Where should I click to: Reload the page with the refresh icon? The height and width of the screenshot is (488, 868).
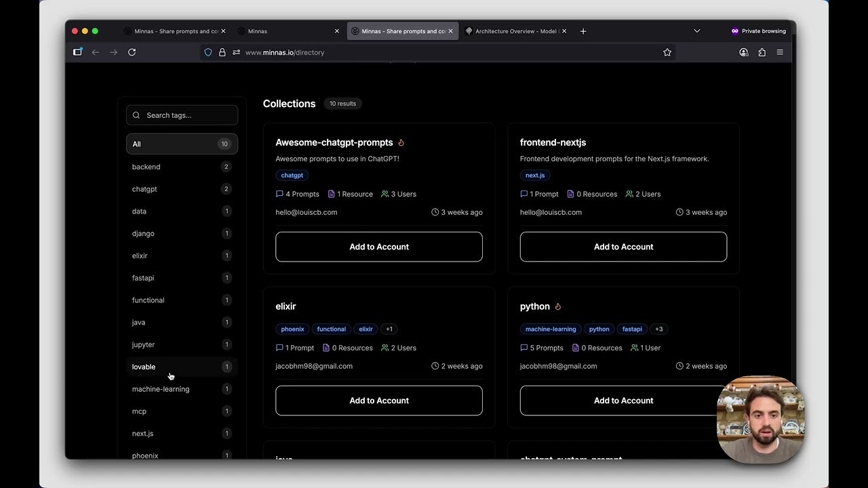pyautogui.click(x=132, y=52)
